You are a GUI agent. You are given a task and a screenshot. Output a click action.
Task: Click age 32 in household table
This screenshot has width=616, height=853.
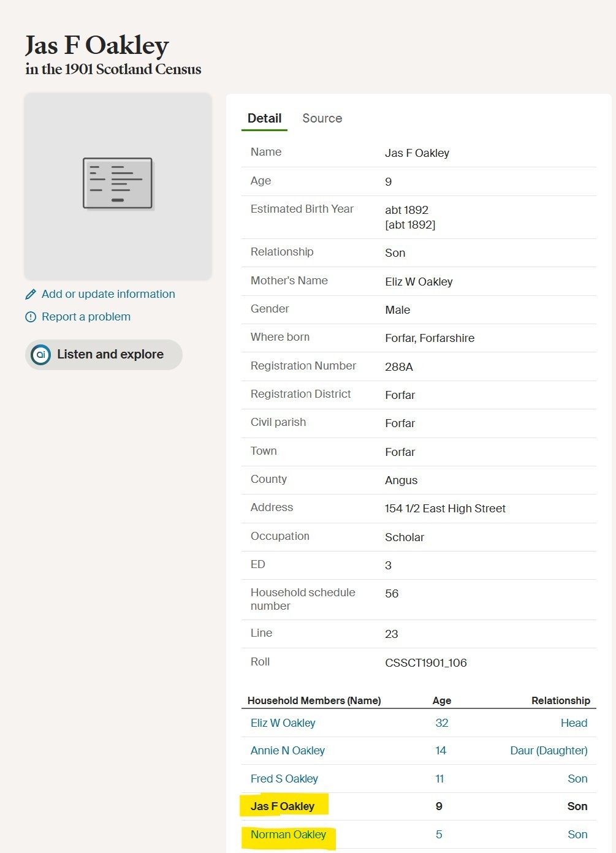[441, 723]
